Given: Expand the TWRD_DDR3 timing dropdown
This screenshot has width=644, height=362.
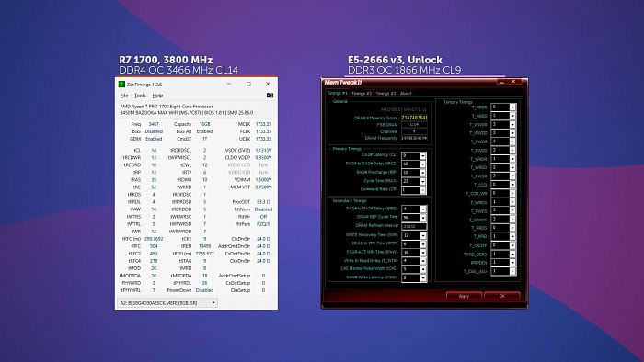Looking at the screenshot, I should tap(512, 255).
